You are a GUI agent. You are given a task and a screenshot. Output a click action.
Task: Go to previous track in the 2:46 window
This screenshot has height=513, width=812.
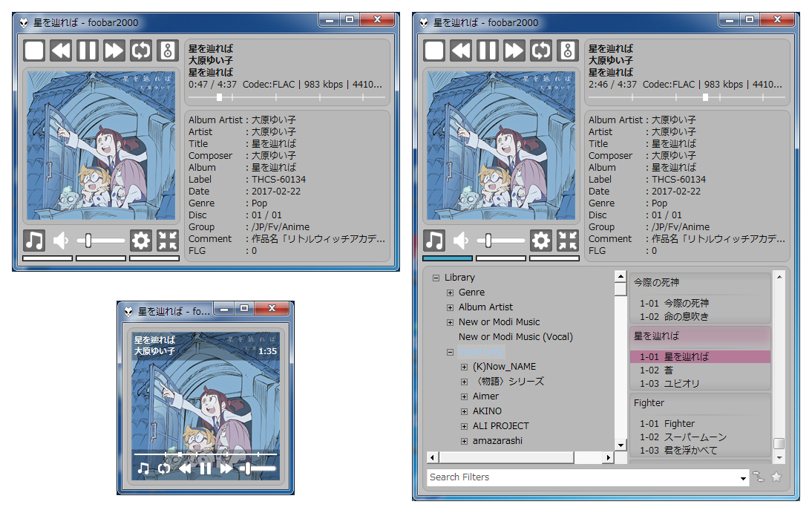tap(461, 50)
